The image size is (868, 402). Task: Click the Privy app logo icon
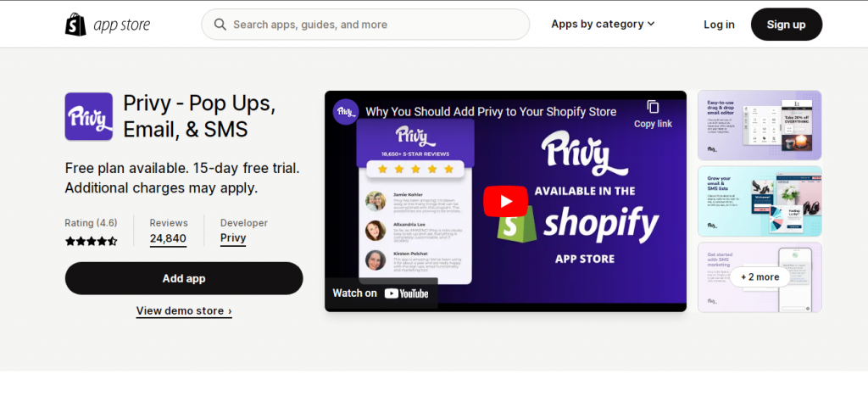(88, 116)
